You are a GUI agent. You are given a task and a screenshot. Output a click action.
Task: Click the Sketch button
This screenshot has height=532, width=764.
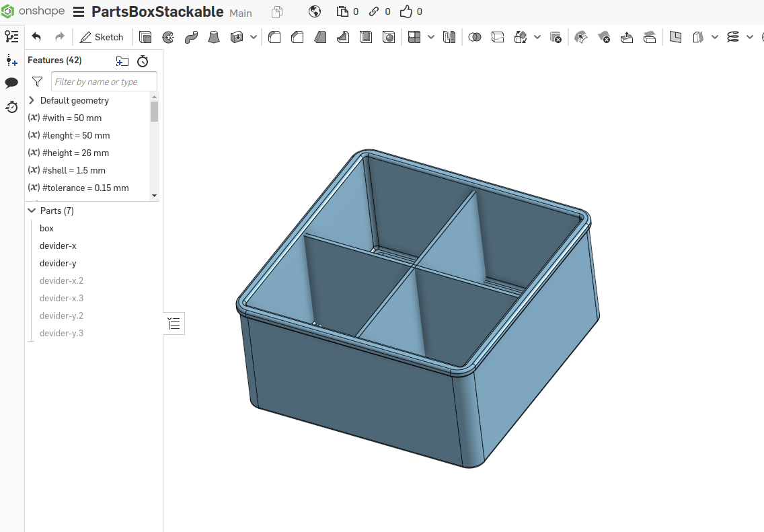102,37
